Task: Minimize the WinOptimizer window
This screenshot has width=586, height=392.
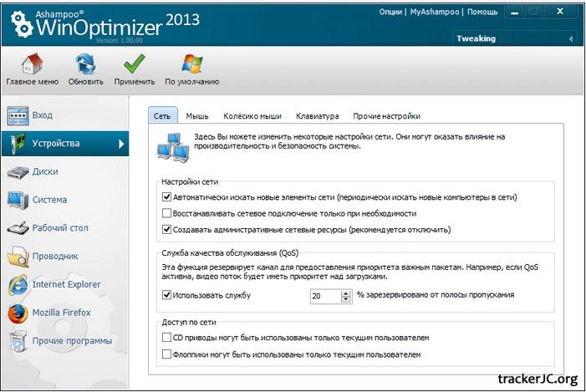Action: point(515,13)
